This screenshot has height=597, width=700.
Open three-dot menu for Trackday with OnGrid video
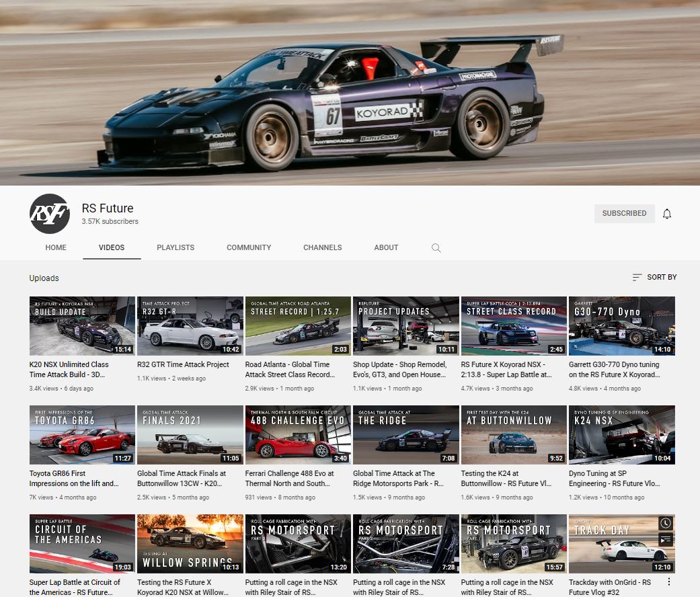click(669, 582)
